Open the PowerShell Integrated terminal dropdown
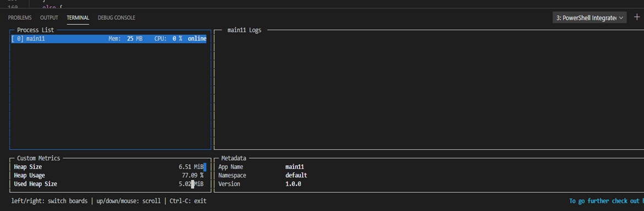The height and width of the screenshot is (211, 644). [590, 18]
